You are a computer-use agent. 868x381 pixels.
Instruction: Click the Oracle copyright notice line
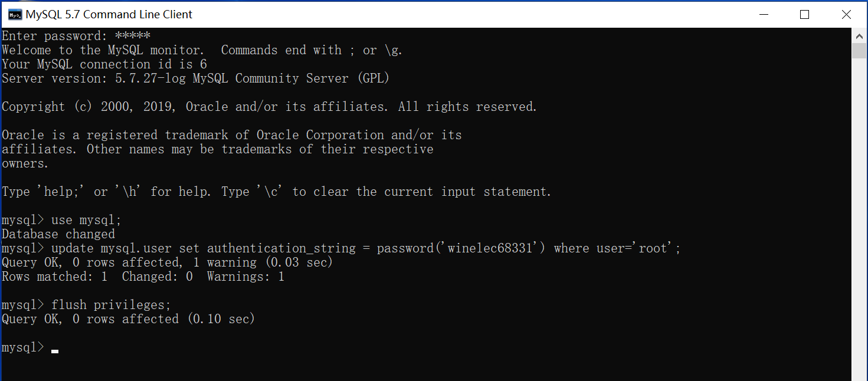pos(268,106)
